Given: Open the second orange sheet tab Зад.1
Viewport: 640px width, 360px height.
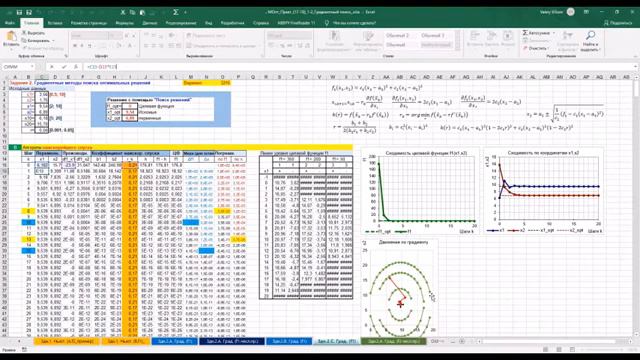Looking at the screenshot, I should (126, 341).
